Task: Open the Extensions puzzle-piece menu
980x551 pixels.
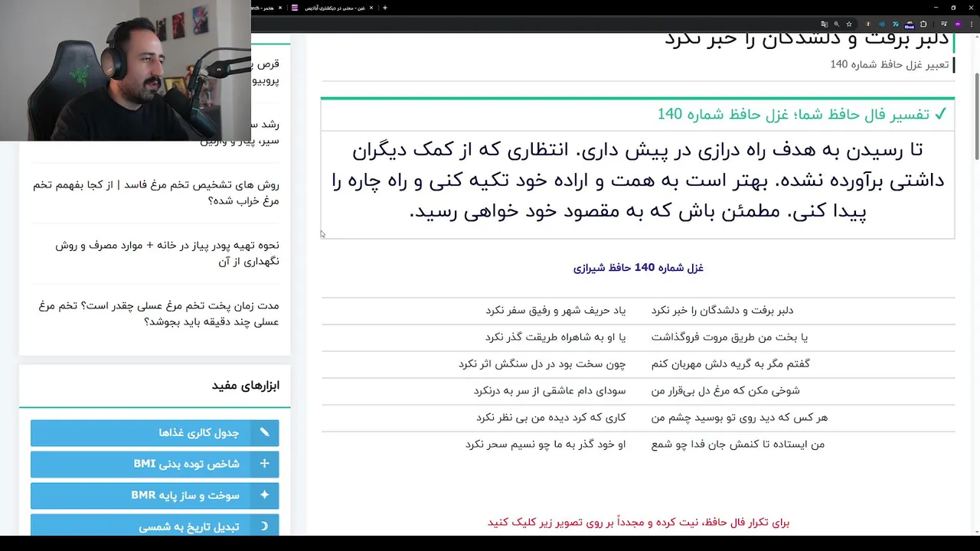Action: coord(923,24)
